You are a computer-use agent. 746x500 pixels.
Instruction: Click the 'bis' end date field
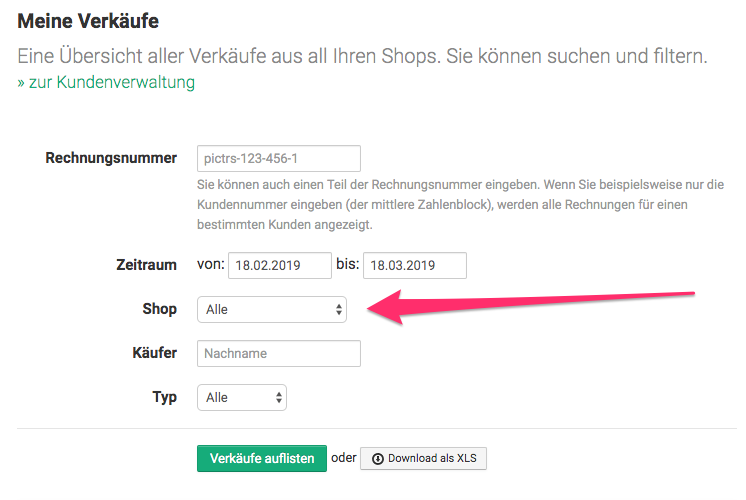414,265
